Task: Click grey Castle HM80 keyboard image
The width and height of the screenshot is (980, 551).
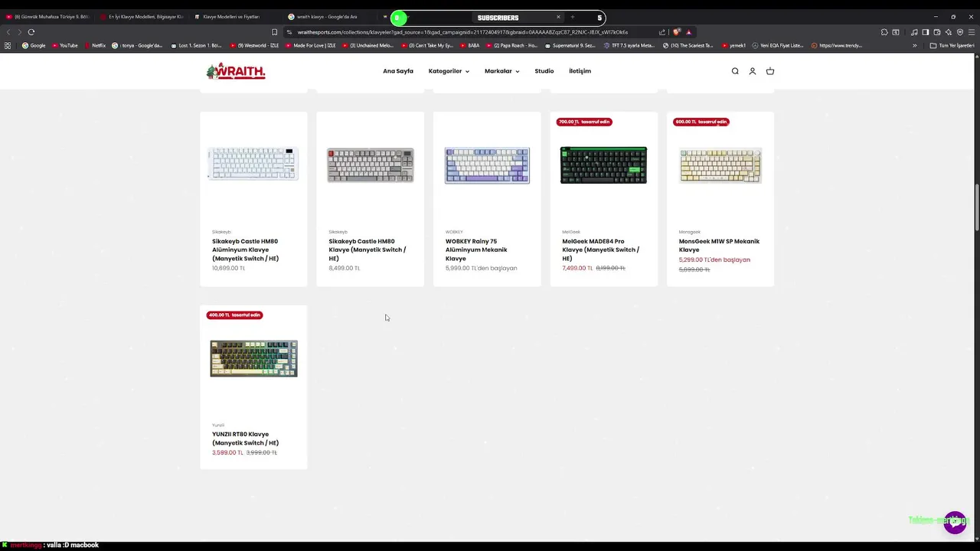Action: (x=371, y=165)
